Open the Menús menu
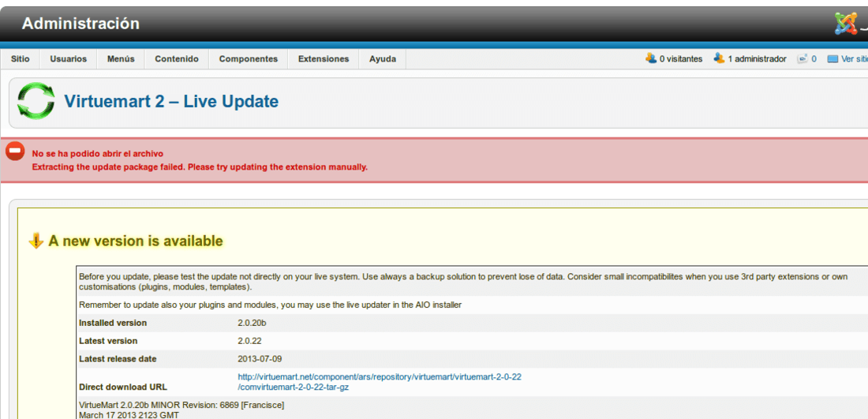 click(121, 58)
